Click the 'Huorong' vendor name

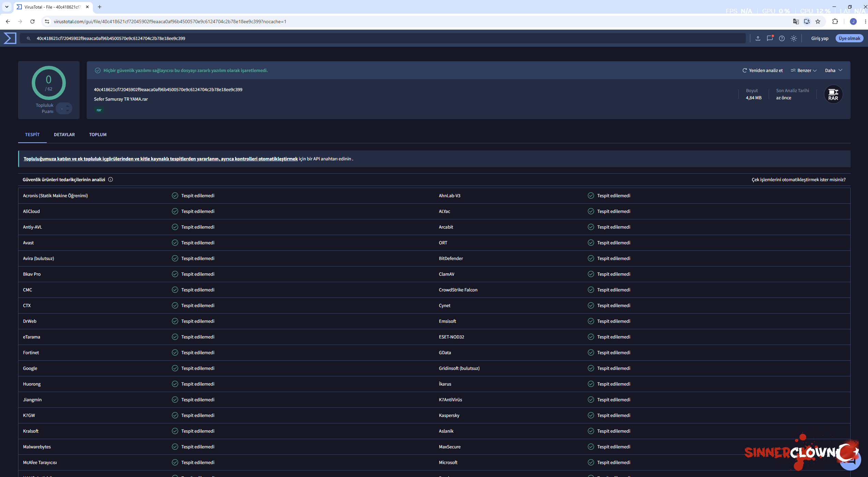(x=32, y=384)
